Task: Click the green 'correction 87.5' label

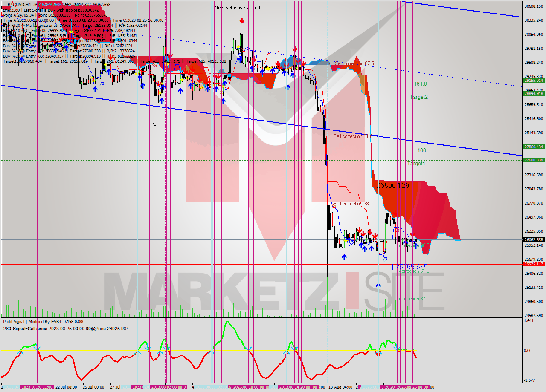Action: (x=414, y=299)
